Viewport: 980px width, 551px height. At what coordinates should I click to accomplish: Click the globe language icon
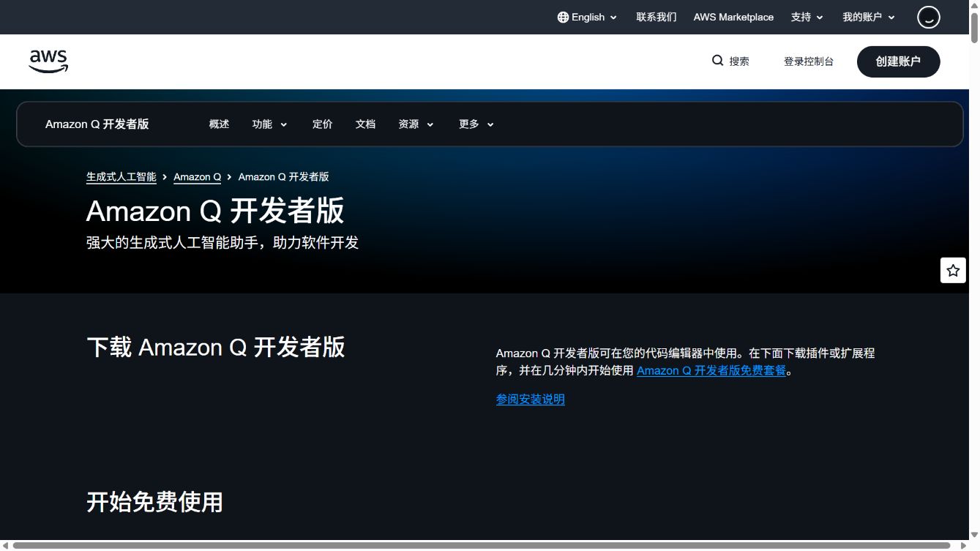tap(563, 17)
